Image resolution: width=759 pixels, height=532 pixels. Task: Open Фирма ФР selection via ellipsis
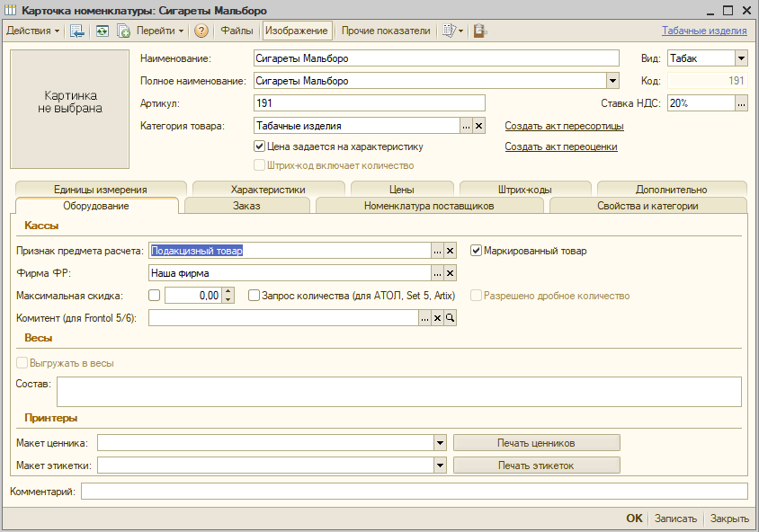point(438,273)
